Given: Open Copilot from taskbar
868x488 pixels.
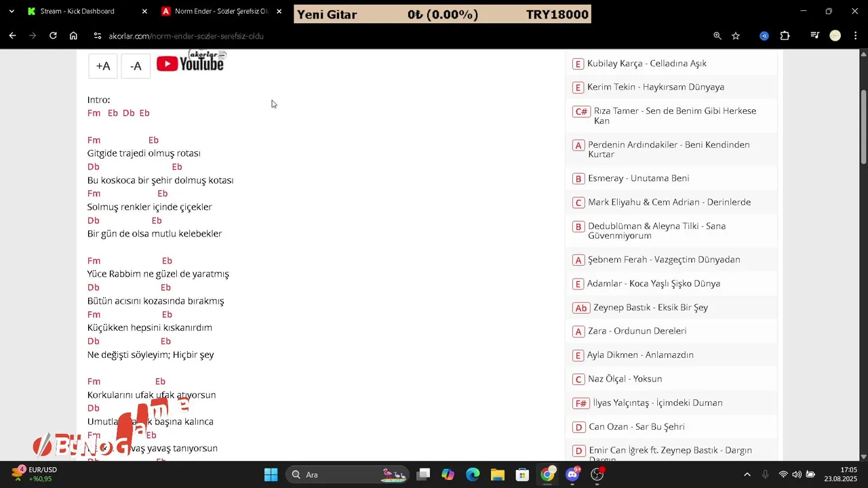Looking at the screenshot, I should tap(448, 474).
